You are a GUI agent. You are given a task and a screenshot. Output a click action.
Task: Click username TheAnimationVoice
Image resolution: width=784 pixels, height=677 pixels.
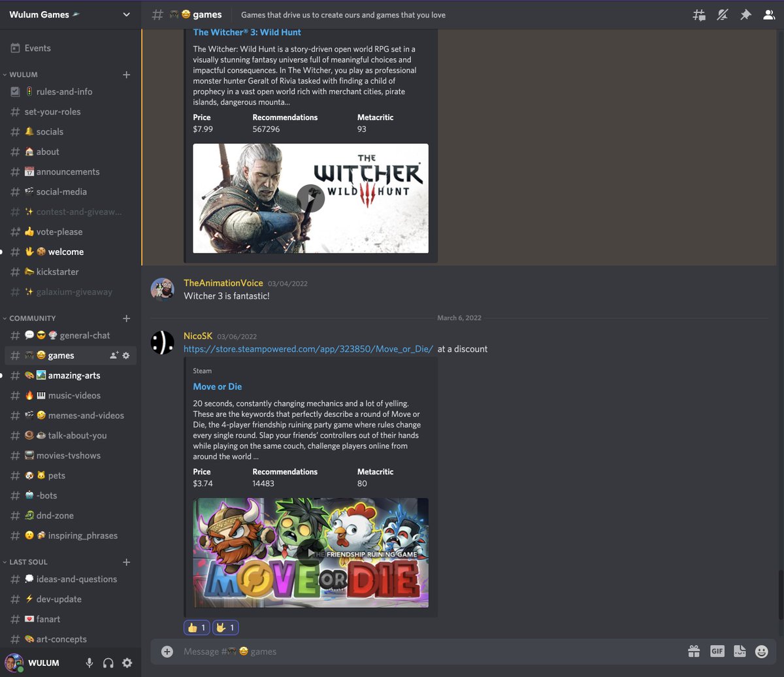click(x=223, y=283)
